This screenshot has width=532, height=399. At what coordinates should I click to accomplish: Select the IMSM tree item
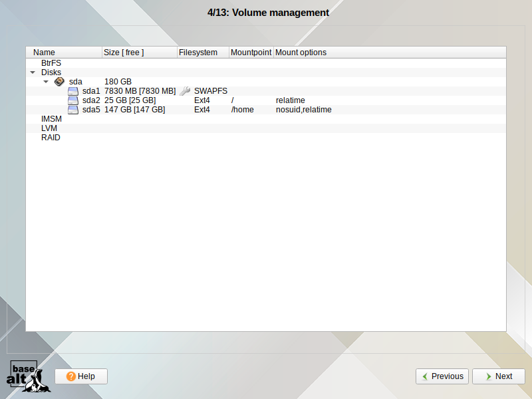(51, 119)
